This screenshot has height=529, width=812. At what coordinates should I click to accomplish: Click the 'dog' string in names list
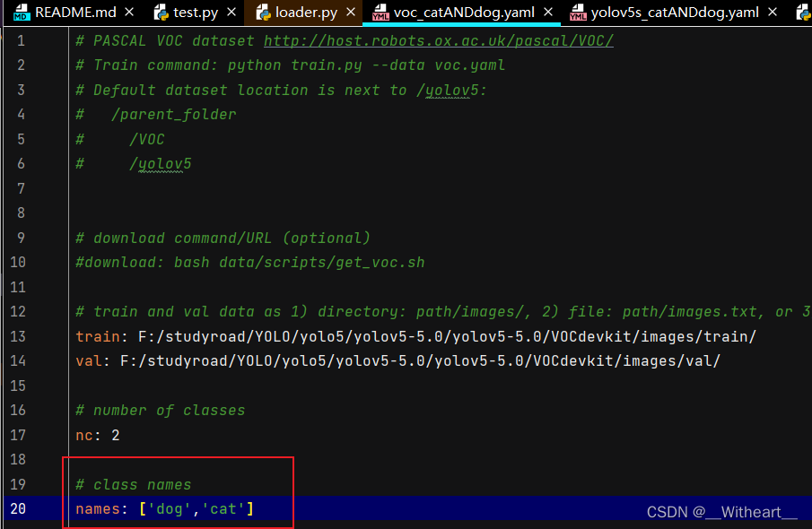click(x=170, y=508)
